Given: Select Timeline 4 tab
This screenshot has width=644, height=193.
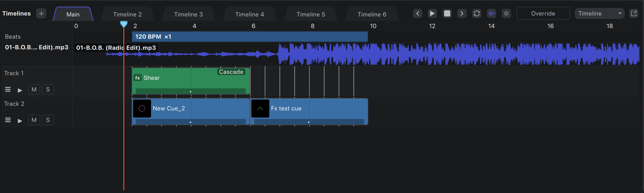Looking at the screenshot, I should coord(249,14).
